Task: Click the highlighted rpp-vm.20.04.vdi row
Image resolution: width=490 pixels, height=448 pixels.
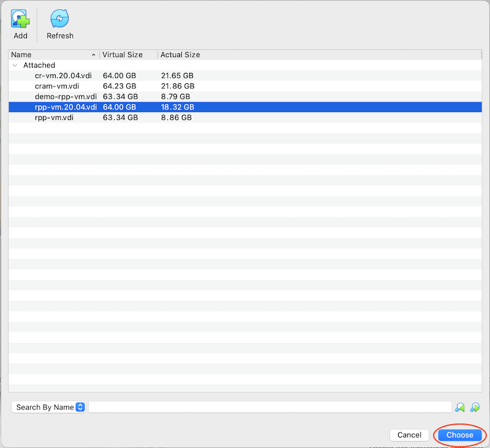Action: (x=66, y=107)
